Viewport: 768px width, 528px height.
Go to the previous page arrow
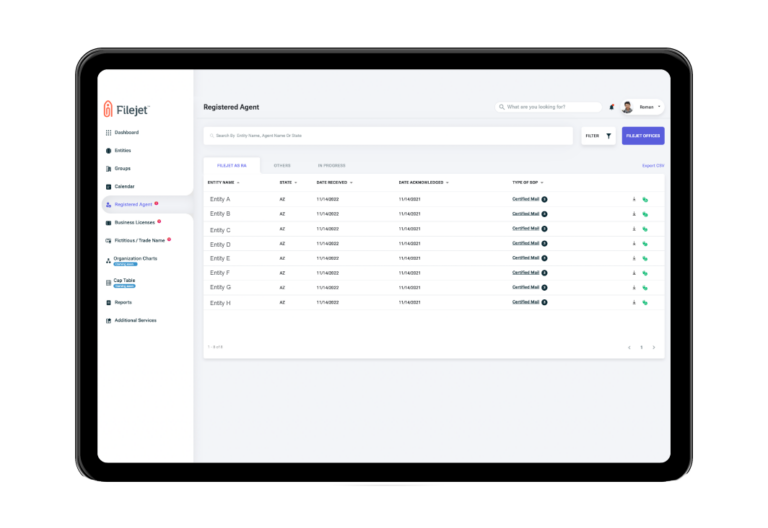click(x=629, y=347)
